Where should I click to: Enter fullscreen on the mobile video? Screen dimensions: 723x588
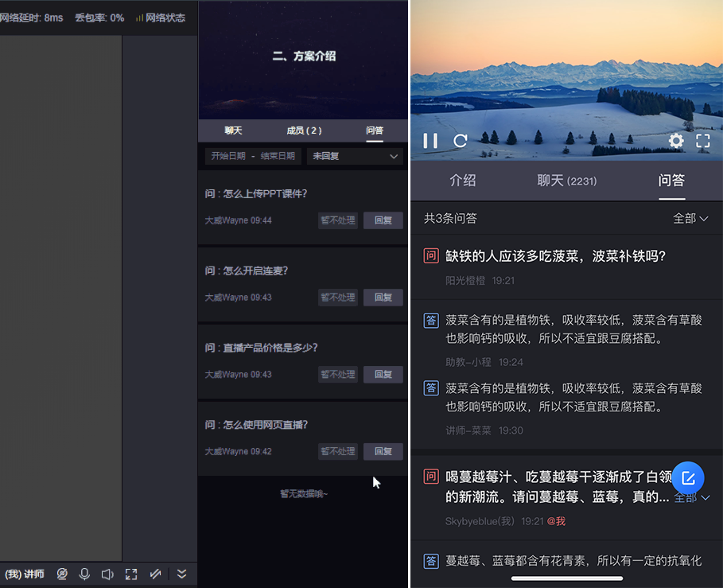pyautogui.click(x=703, y=141)
